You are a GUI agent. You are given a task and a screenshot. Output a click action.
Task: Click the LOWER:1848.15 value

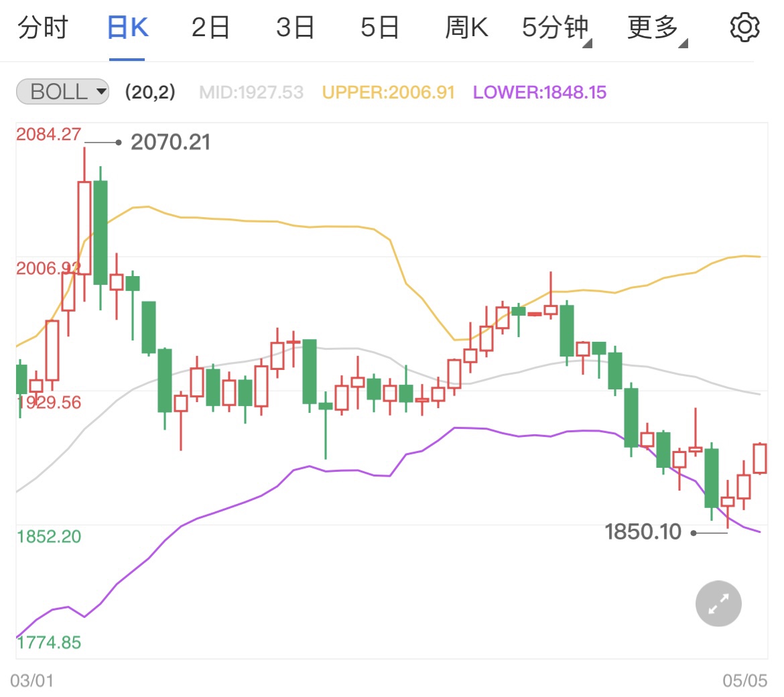[x=539, y=92]
